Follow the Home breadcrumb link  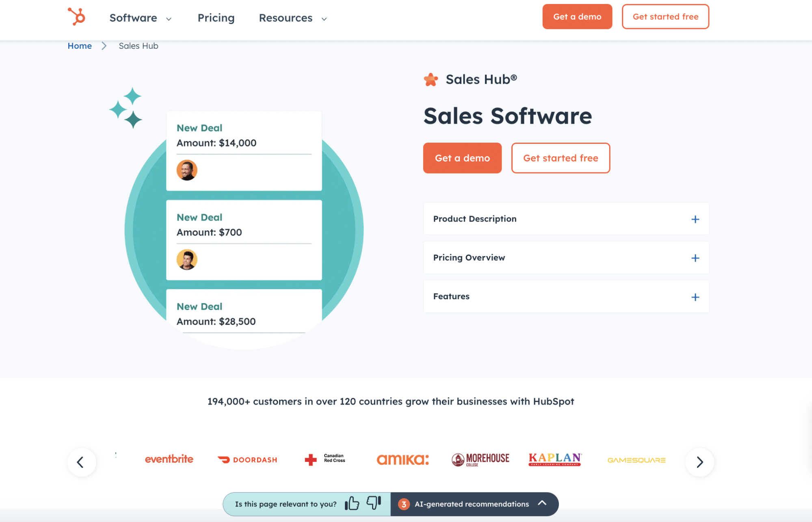(80, 46)
